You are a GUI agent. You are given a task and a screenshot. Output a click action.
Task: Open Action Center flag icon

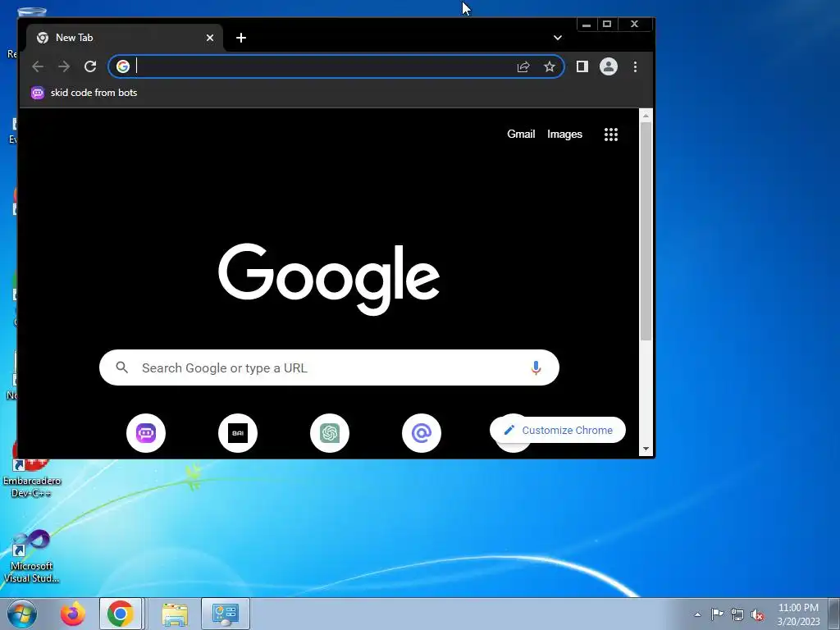(717, 614)
